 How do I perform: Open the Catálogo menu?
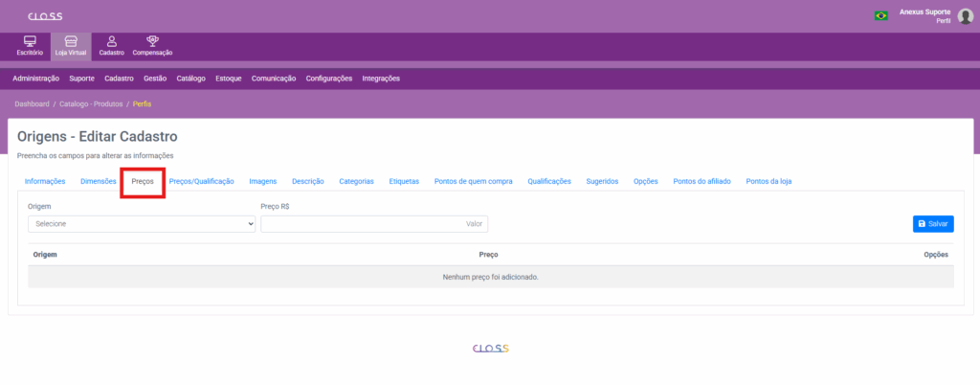[x=191, y=79]
